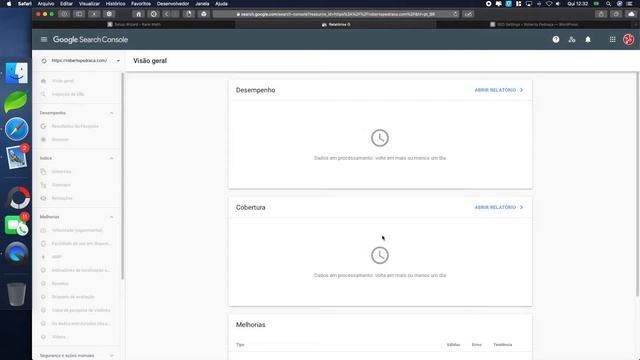
Task: Click the Cobertura pages icon in sidebar
Action: [43, 171]
